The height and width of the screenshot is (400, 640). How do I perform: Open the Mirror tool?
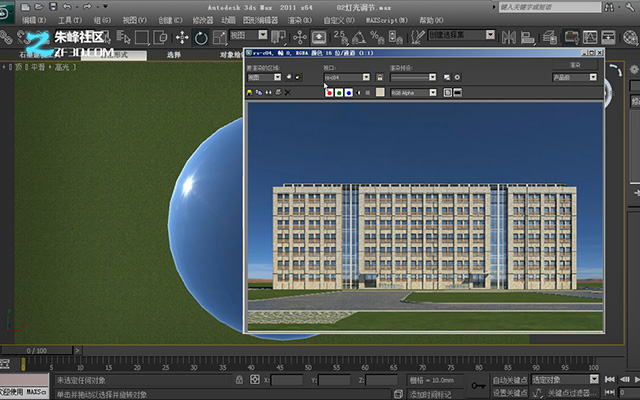[x=509, y=38]
